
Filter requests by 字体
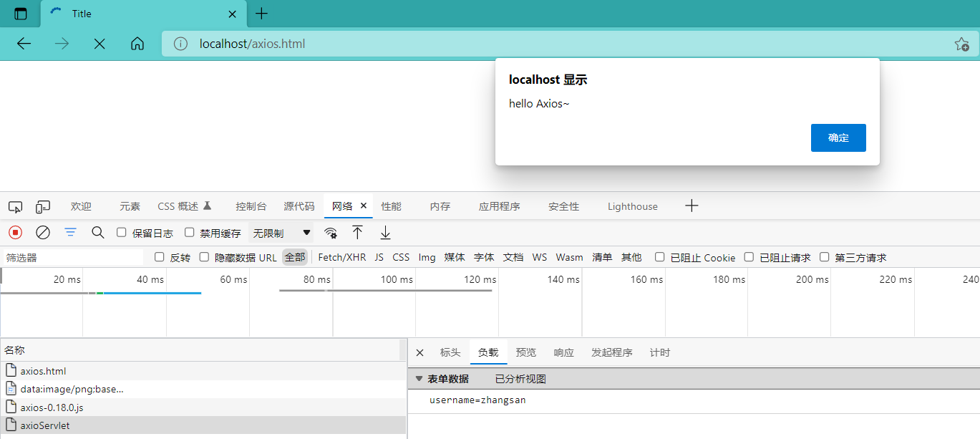point(484,257)
